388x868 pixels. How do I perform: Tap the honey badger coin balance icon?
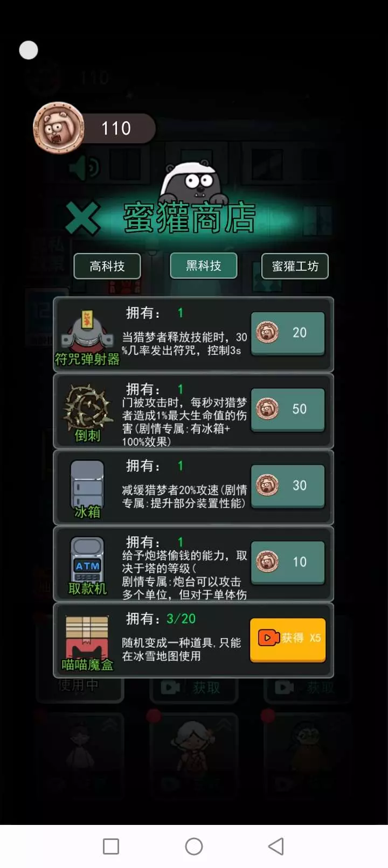coord(59,128)
